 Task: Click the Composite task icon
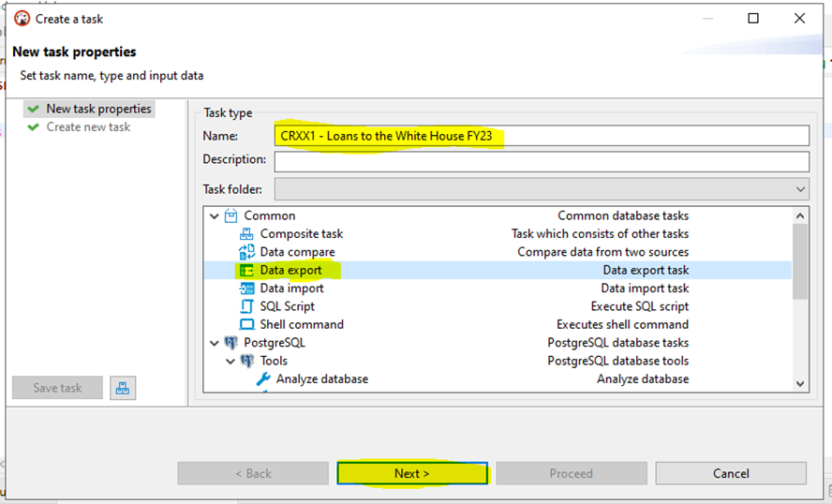(x=246, y=233)
